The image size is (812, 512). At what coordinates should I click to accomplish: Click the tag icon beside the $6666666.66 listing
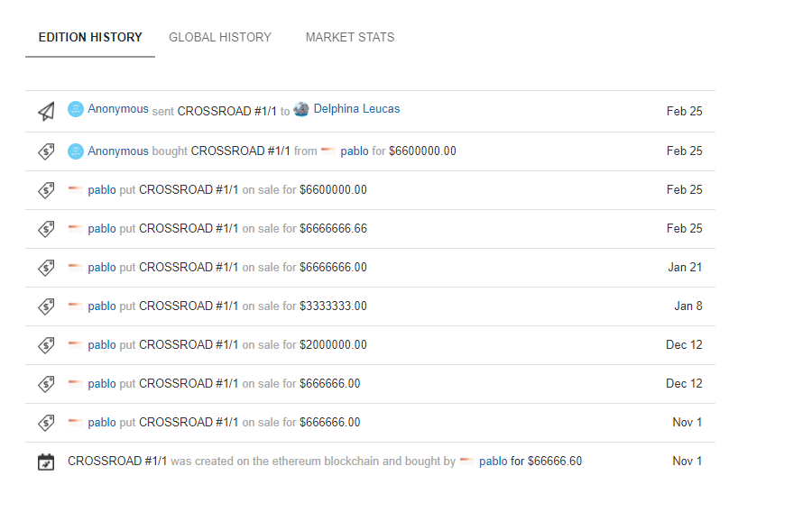46,229
